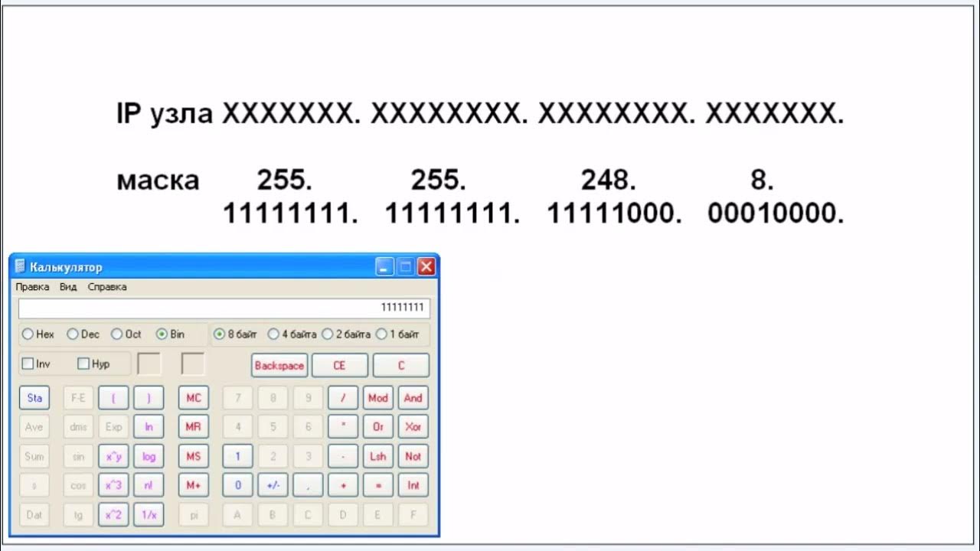The width and height of the screenshot is (980, 551).
Task: Recall memory with MR key
Action: tap(194, 427)
